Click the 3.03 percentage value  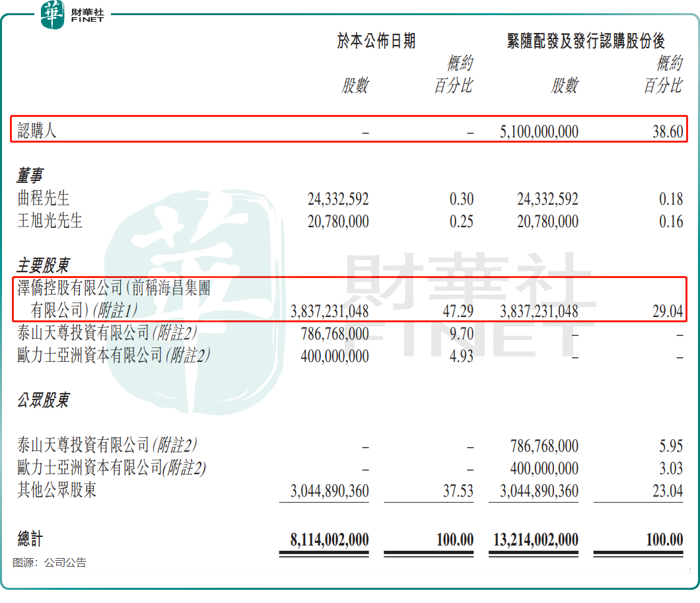[671, 469]
